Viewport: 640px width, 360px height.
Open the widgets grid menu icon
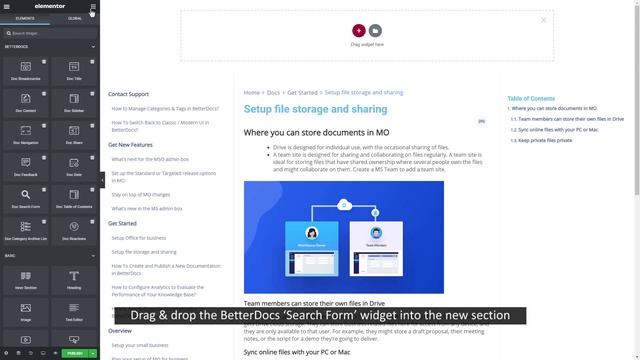click(x=93, y=7)
